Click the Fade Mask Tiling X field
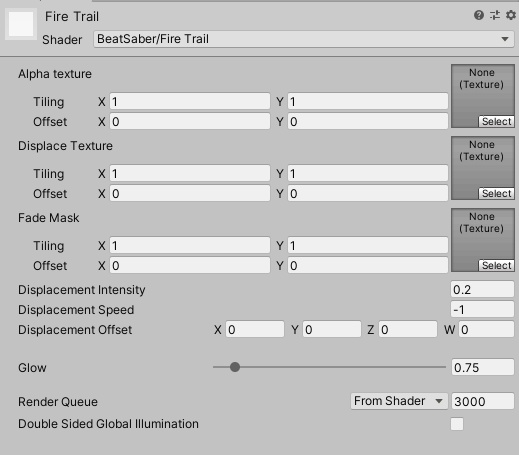Screen dimensions: 519x455 (190, 245)
